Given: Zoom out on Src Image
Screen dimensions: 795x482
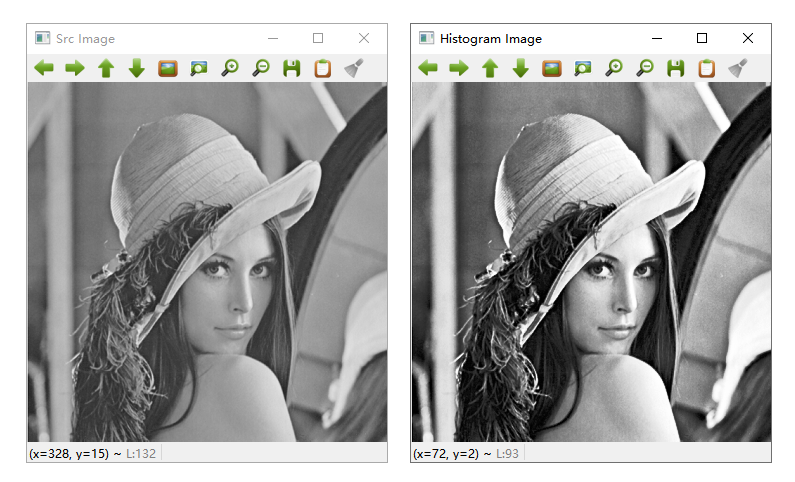Looking at the screenshot, I should coord(261,68).
